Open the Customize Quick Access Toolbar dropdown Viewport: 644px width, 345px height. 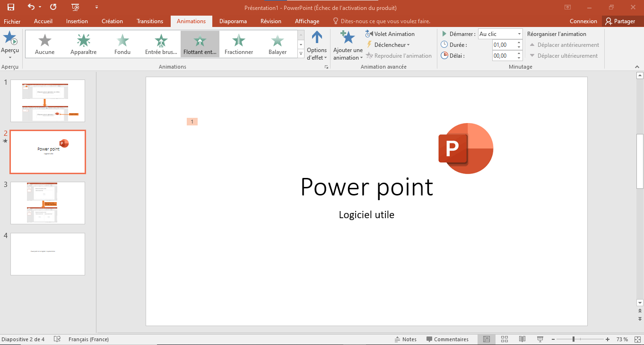pyautogui.click(x=97, y=7)
